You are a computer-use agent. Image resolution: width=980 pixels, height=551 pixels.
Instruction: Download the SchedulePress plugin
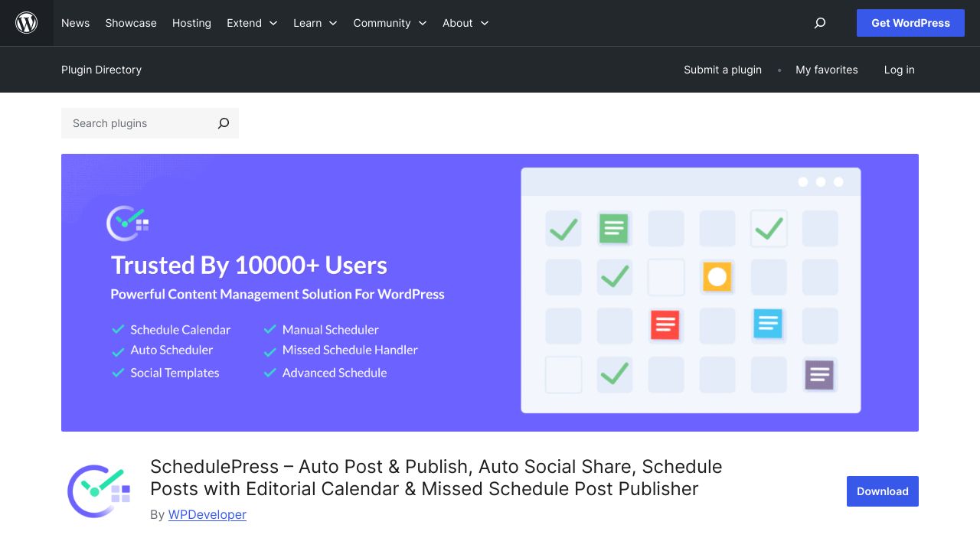tap(882, 491)
